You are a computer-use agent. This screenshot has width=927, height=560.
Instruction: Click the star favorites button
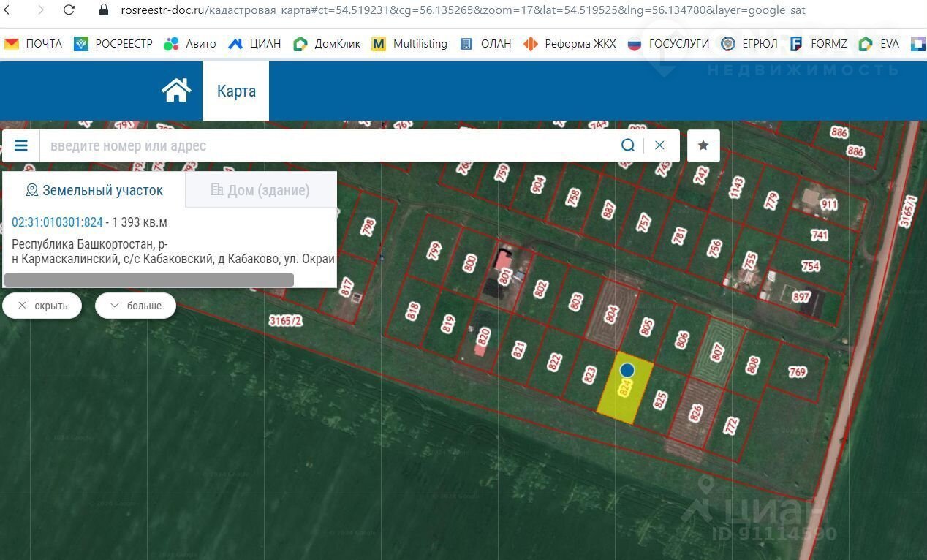pos(703,145)
